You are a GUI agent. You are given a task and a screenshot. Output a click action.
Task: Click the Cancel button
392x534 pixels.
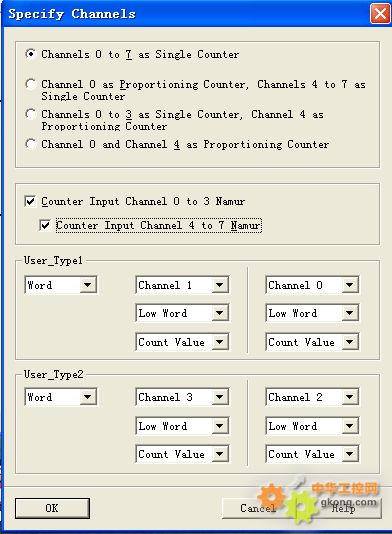tap(257, 508)
